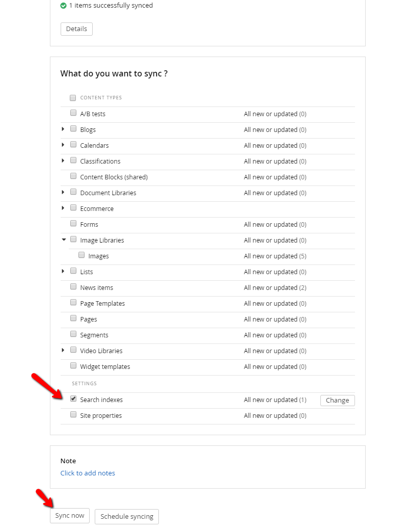Expand Document Libraries with its arrow

tap(63, 192)
